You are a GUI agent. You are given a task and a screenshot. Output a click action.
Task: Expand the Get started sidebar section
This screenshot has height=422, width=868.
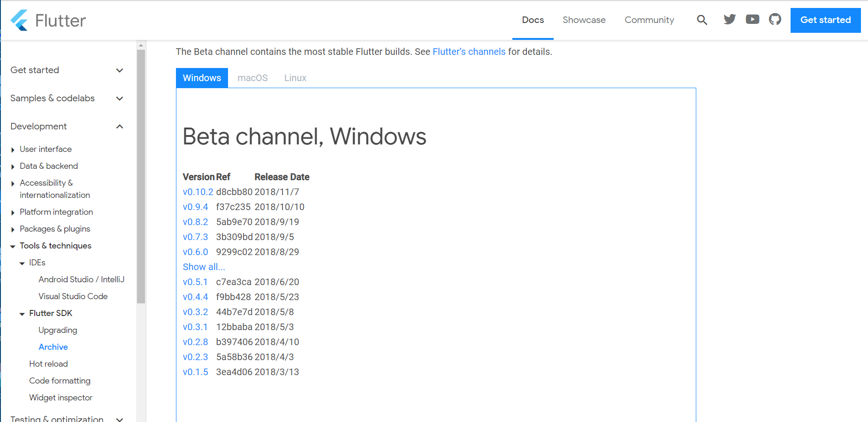tap(67, 70)
